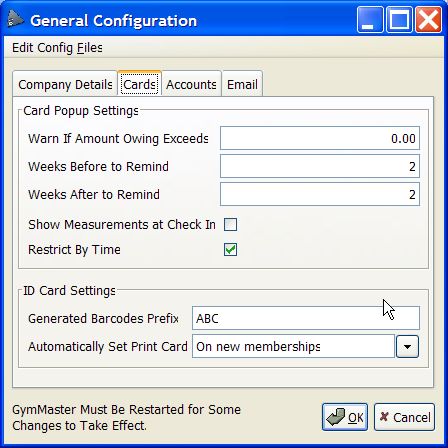Enable Show Measurements at Check In checkbox
This screenshot has height=448, width=448.
[x=230, y=225]
